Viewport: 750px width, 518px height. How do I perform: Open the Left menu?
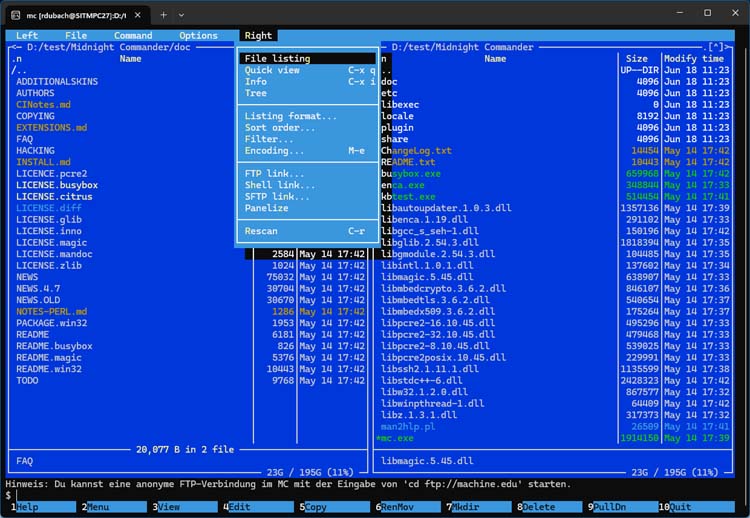point(27,35)
